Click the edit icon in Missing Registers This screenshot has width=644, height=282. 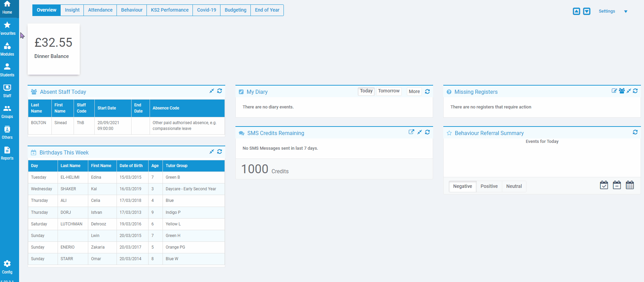pyautogui.click(x=614, y=91)
